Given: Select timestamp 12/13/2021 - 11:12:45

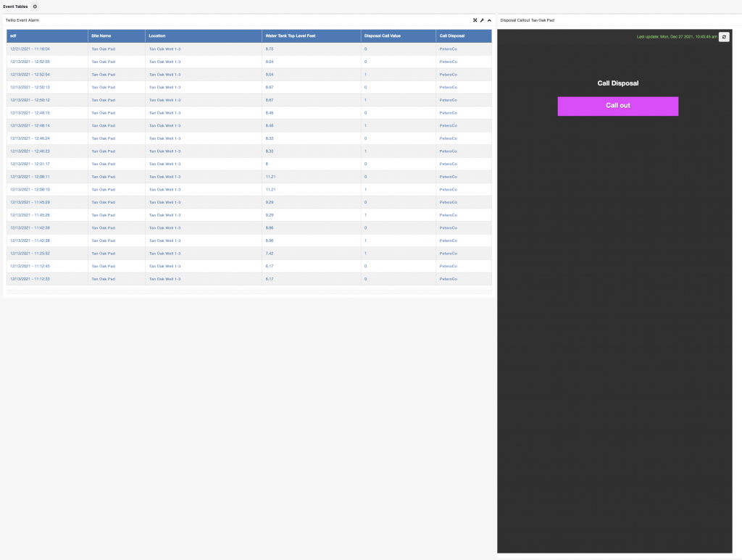Looking at the screenshot, I should point(30,267).
